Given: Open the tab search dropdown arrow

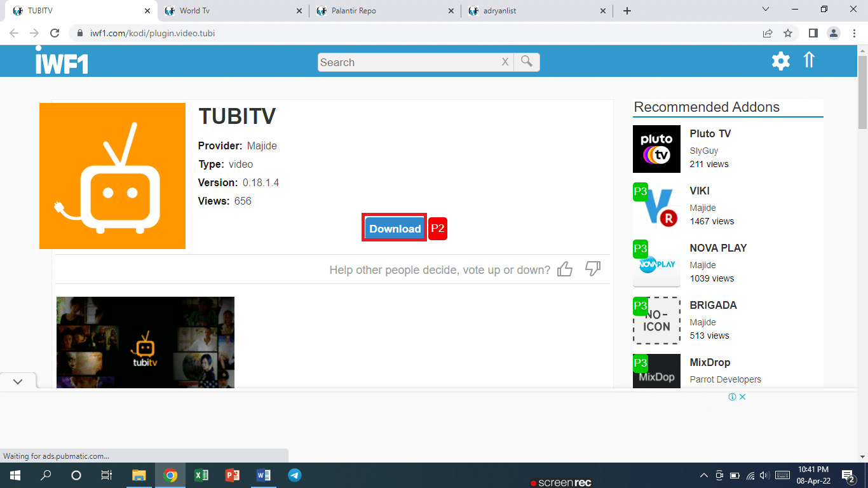Looking at the screenshot, I should 765,10.
